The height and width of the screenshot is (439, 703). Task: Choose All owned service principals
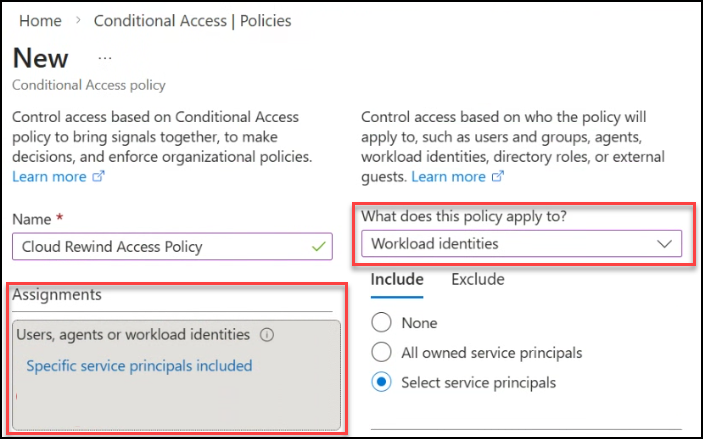pos(381,352)
